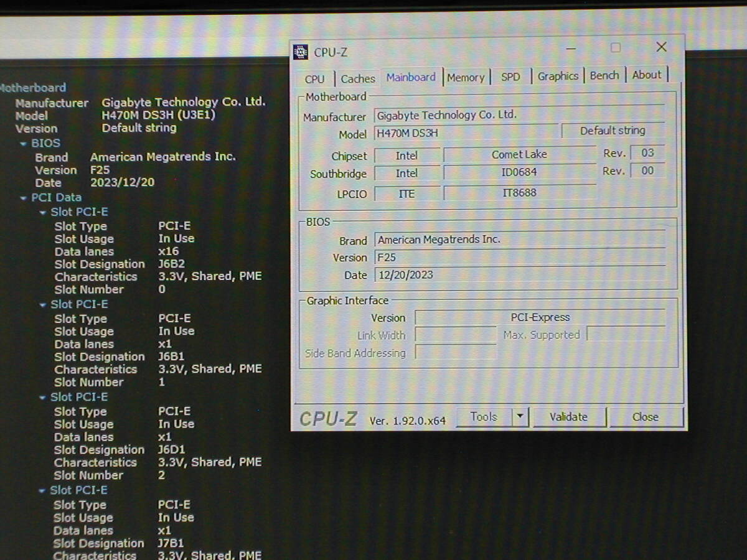Viewport: 747px width, 560px height.
Task: Select the 'J6B1' slot designation value
Action: point(171,357)
